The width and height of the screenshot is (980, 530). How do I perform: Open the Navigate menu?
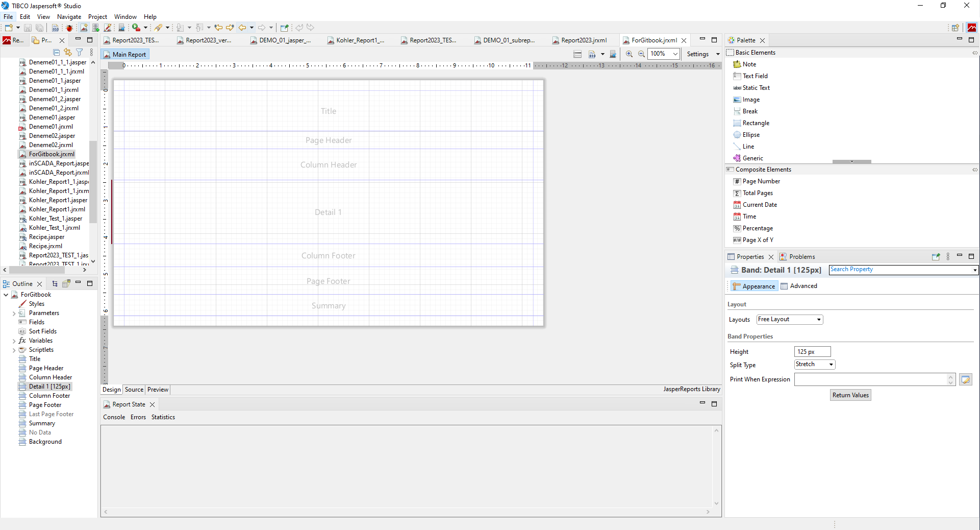click(69, 17)
